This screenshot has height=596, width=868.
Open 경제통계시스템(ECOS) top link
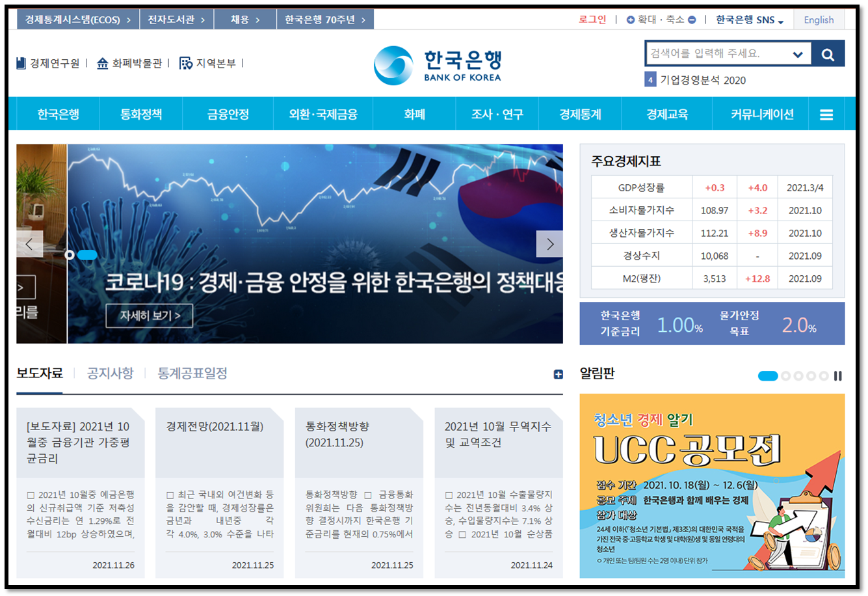pyautogui.click(x=77, y=20)
